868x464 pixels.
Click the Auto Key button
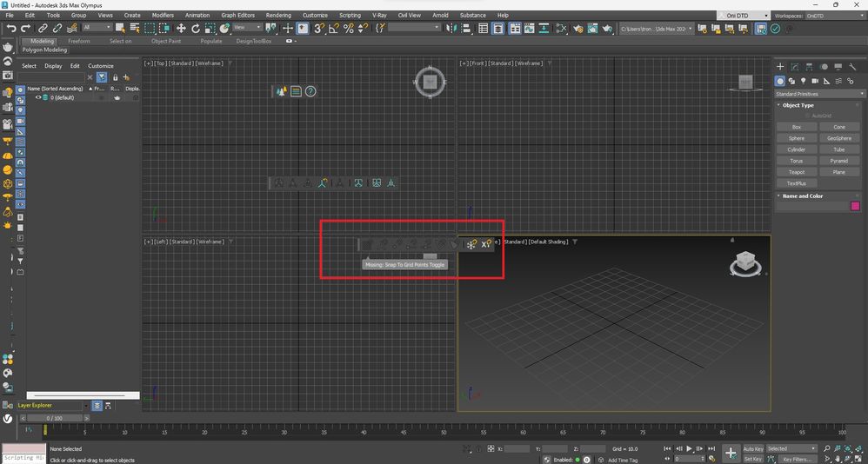(753, 448)
